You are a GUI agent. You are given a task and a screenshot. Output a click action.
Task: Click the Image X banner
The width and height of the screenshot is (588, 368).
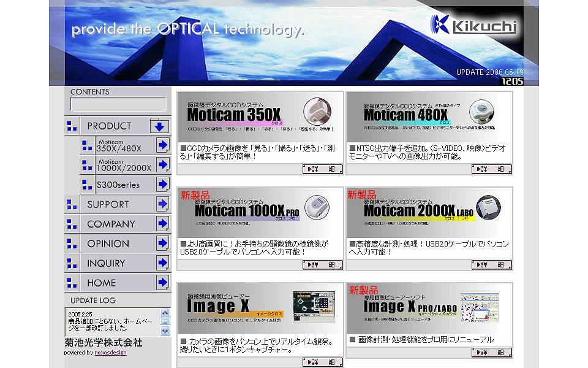260,309
